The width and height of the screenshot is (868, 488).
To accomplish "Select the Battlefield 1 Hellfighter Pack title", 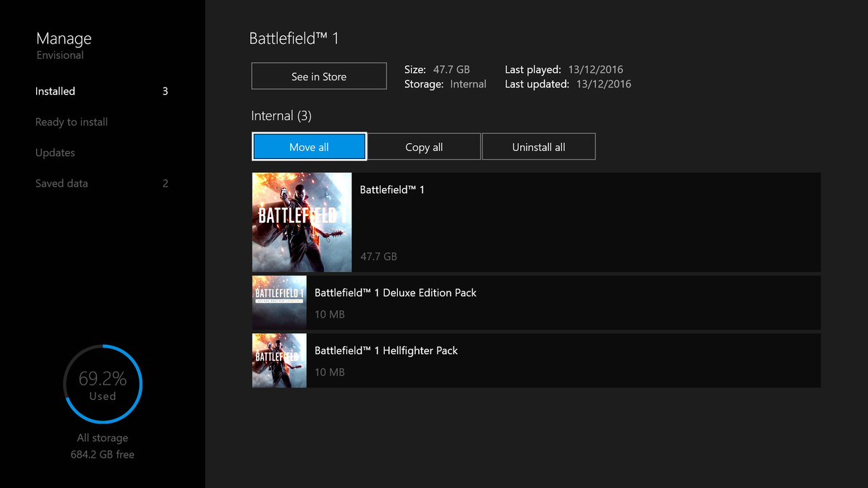I will pyautogui.click(x=386, y=351).
